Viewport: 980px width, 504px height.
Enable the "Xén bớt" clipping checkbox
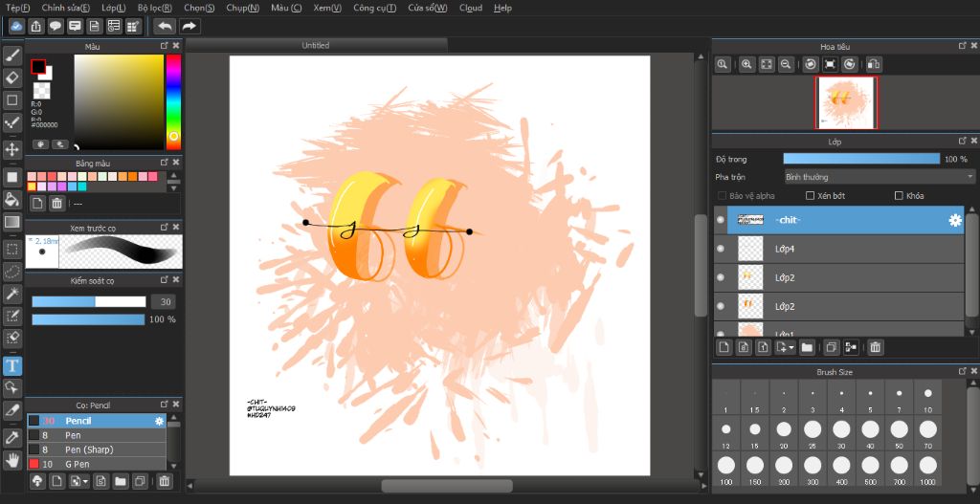[x=811, y=196]
